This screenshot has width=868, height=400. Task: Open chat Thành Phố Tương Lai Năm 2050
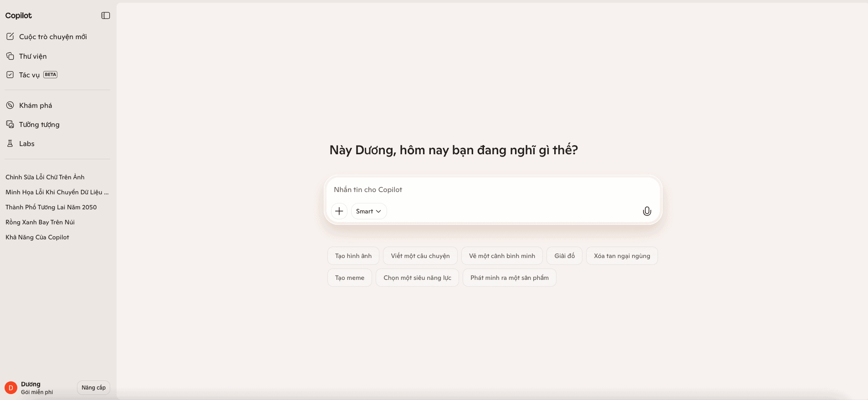click(x=51, y=207)
